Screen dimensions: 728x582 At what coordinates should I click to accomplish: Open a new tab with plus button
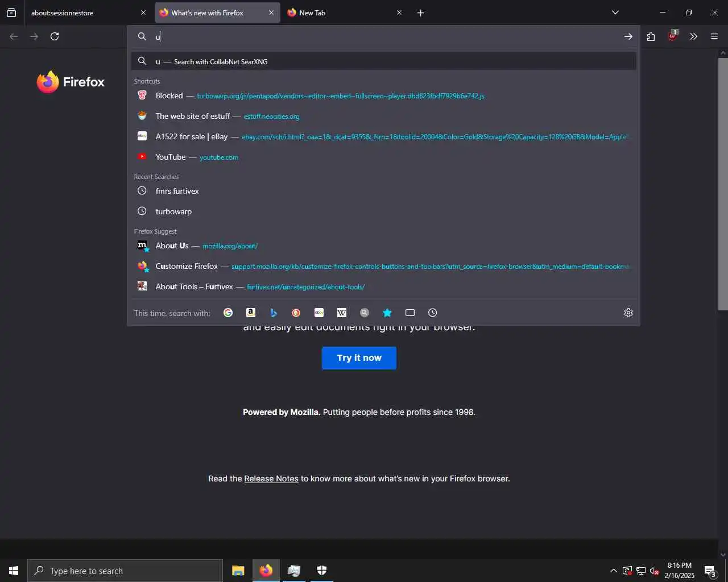(420, 13)
